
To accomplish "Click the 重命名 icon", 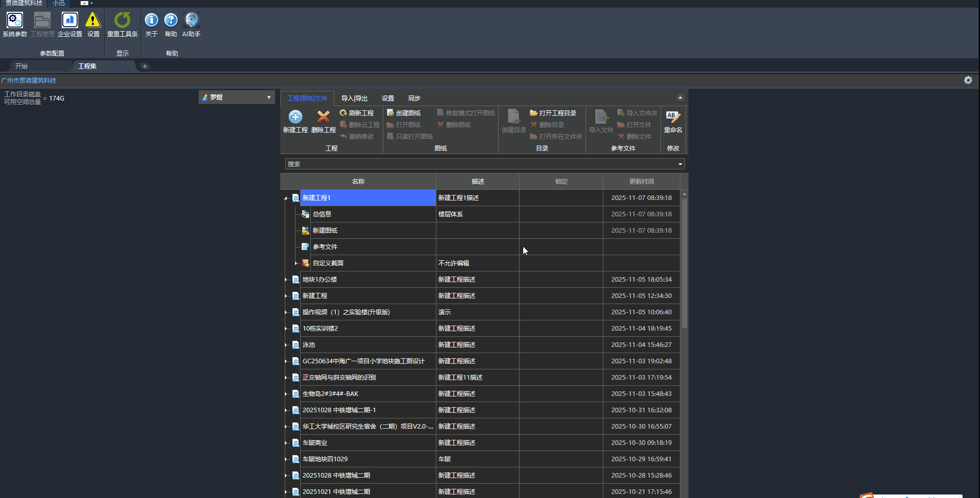I will click(673, 117).
